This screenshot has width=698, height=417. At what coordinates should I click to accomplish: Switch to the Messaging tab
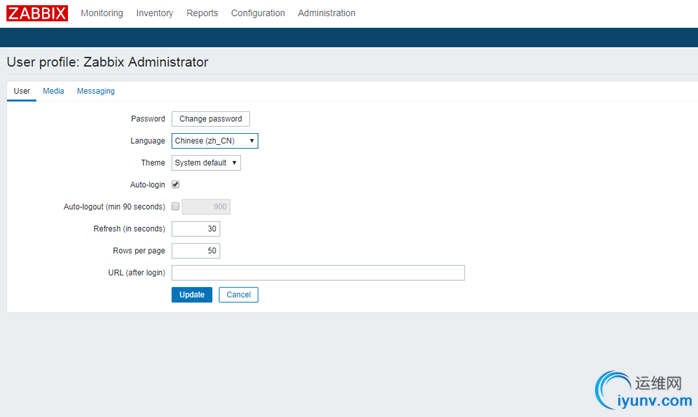coord(96,91)
